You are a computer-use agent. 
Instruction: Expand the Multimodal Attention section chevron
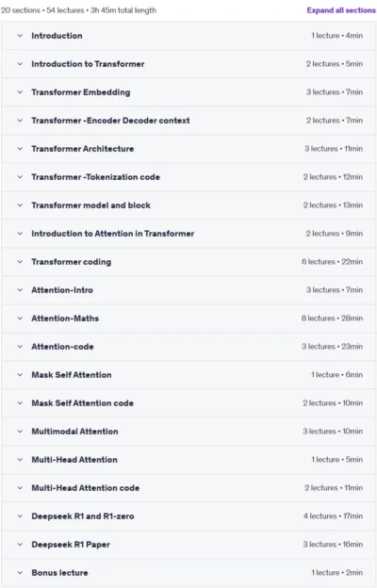click(20, 432)
